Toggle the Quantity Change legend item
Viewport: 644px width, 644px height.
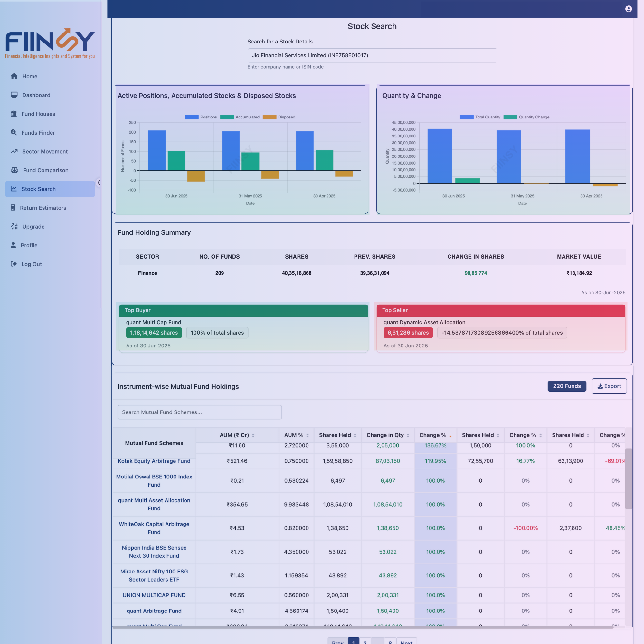point(526,117)
